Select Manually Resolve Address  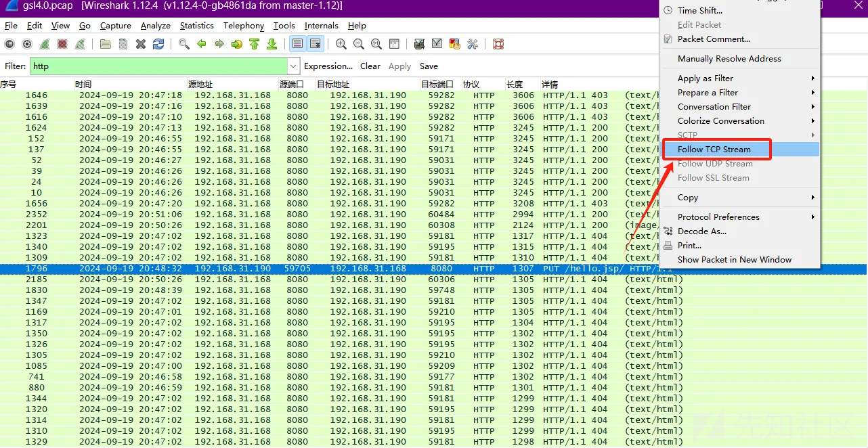point(740,59)
